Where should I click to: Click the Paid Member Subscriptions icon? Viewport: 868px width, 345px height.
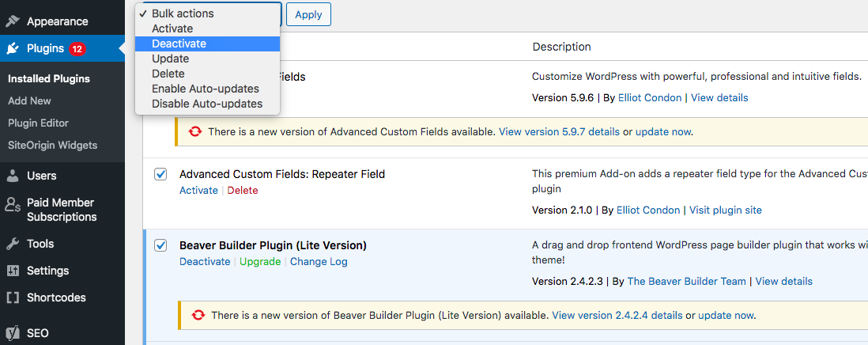click(13, 204)
